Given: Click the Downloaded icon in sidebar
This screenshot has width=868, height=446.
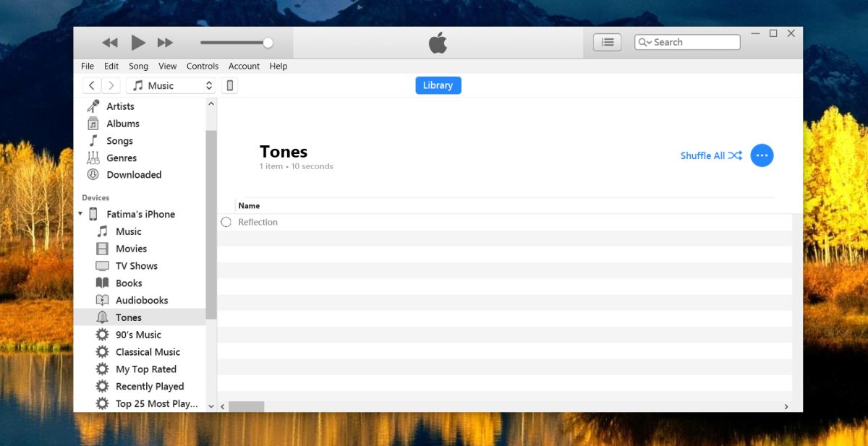Looking at the screenshot, I should coord(93,175).
